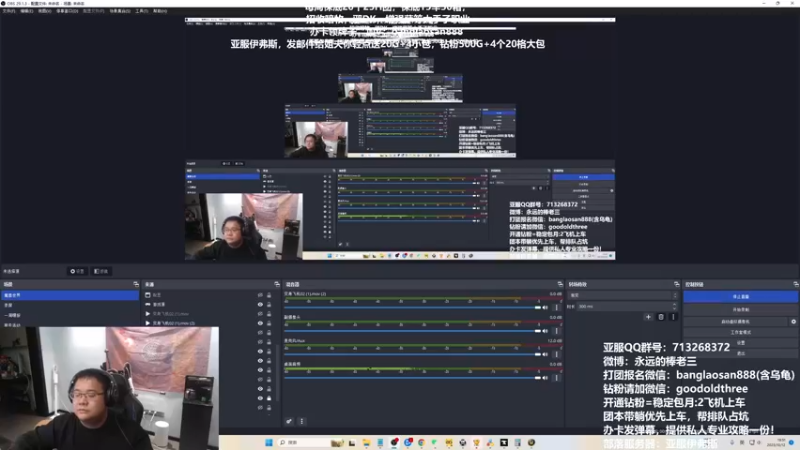Show the first window-capture source via eye
This screenshot has height=450, width=800.
[x=260, y=295]
